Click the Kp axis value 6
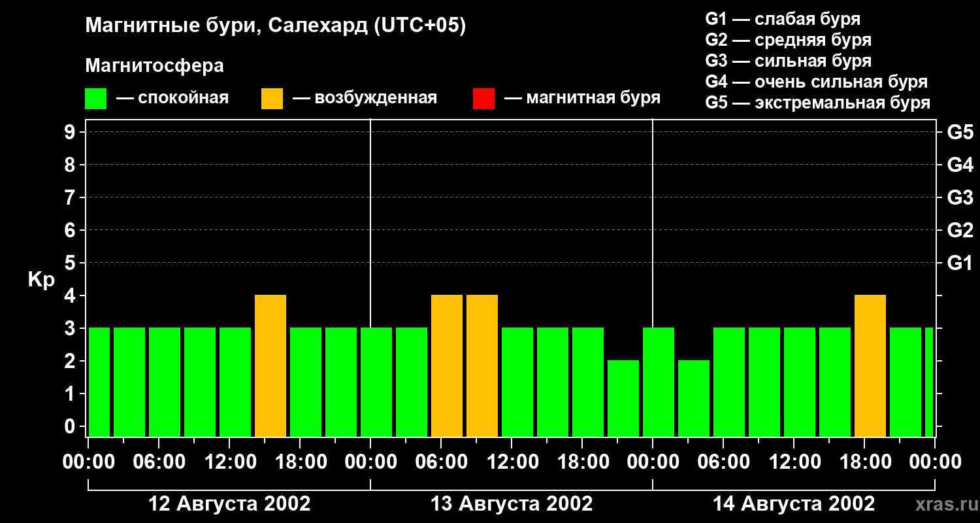The height and width of the screenshot is (523, 980). click(x=71, y=230)
